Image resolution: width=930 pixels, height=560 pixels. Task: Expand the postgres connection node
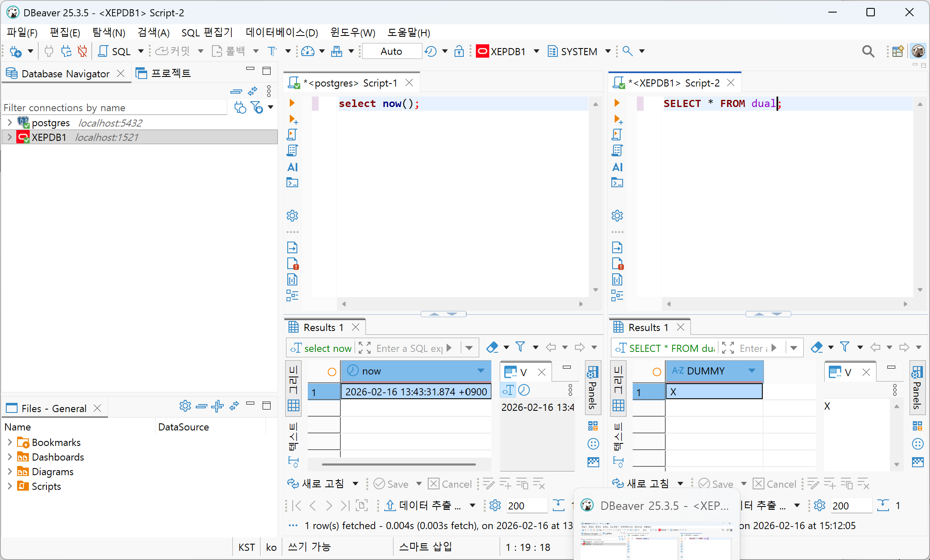point(10,123)
